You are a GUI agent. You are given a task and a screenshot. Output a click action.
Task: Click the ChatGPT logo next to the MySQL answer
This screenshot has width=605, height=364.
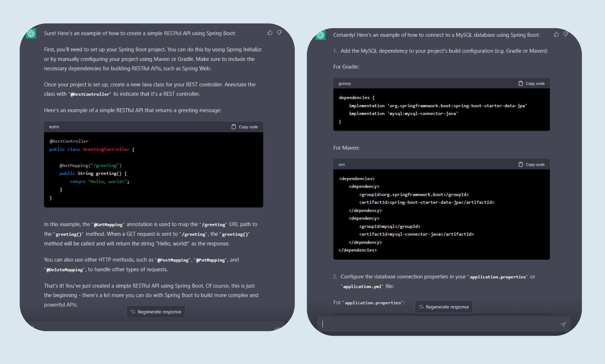[320, 35]
